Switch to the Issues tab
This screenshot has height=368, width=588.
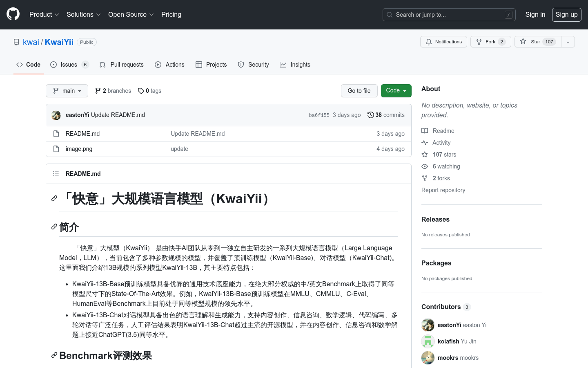(69, 65)
